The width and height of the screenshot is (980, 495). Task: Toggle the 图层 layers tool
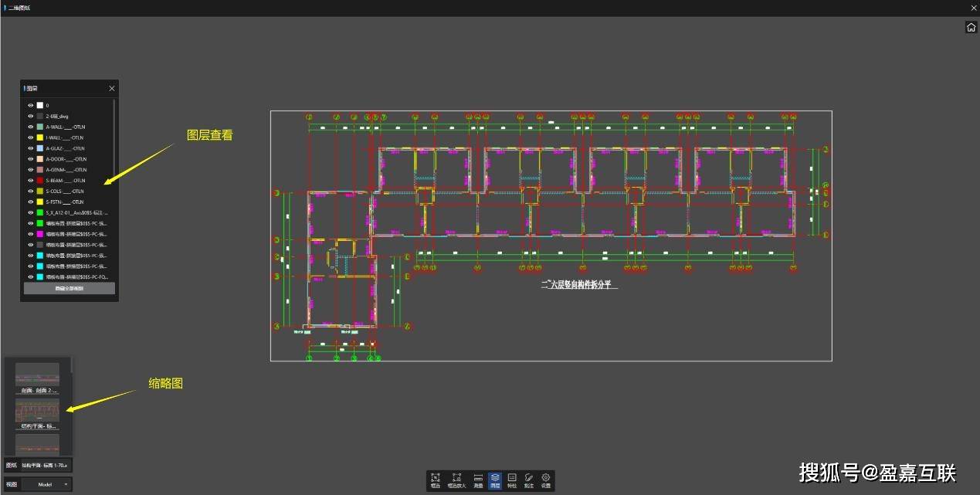(x=495, y=480)
